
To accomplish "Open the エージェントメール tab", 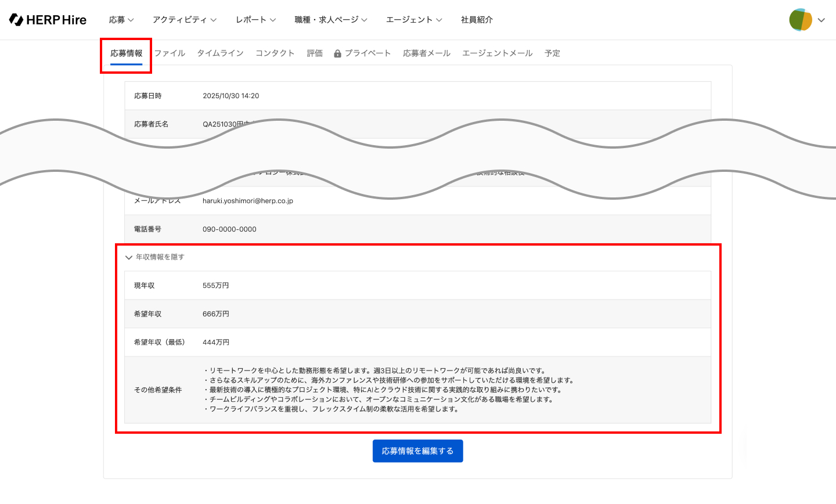I will (x=497, y=53).
